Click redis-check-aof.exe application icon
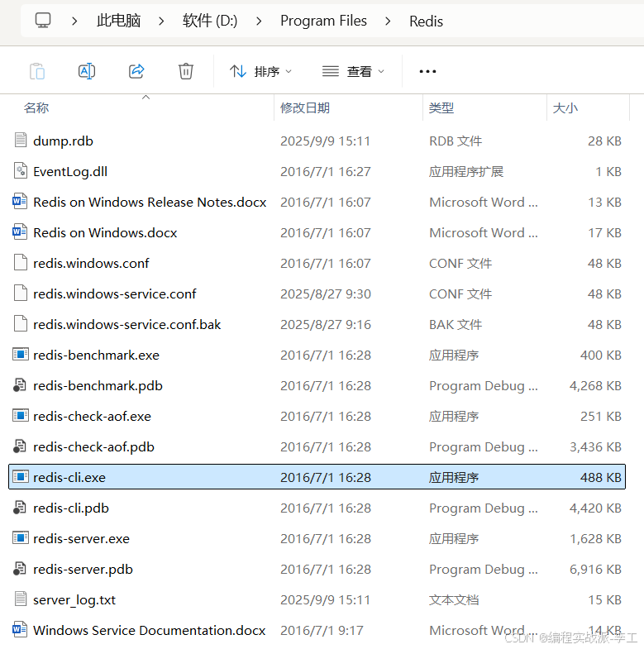The height and width of the screenshot is (649, 644). pyautogui.click(x=21, y=416)
